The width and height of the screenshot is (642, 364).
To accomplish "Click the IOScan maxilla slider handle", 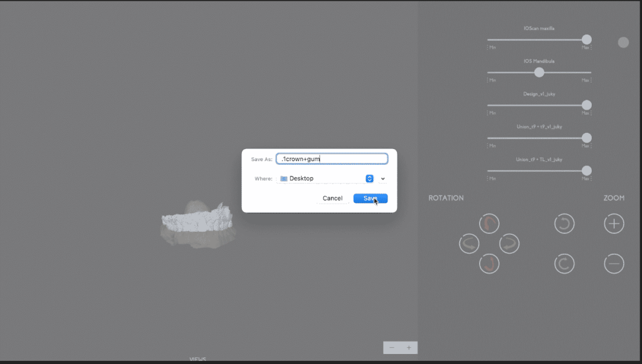I will point(586,39).
